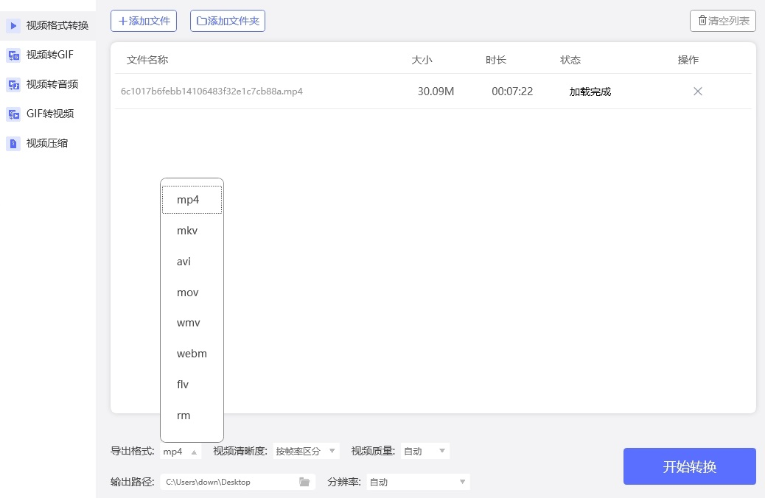Choose rm from format list

point(192,416)
